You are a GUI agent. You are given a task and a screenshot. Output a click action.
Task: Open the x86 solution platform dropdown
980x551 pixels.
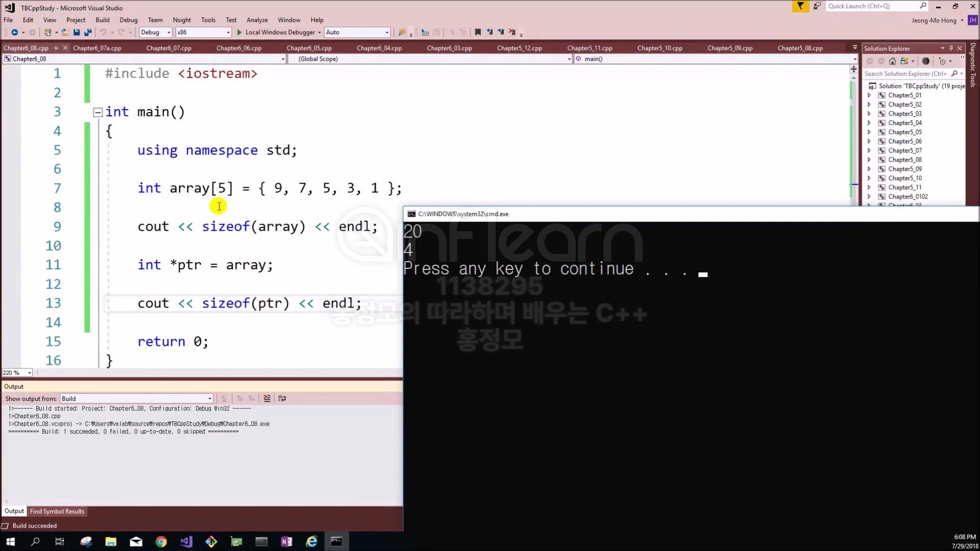click(203, 32)
